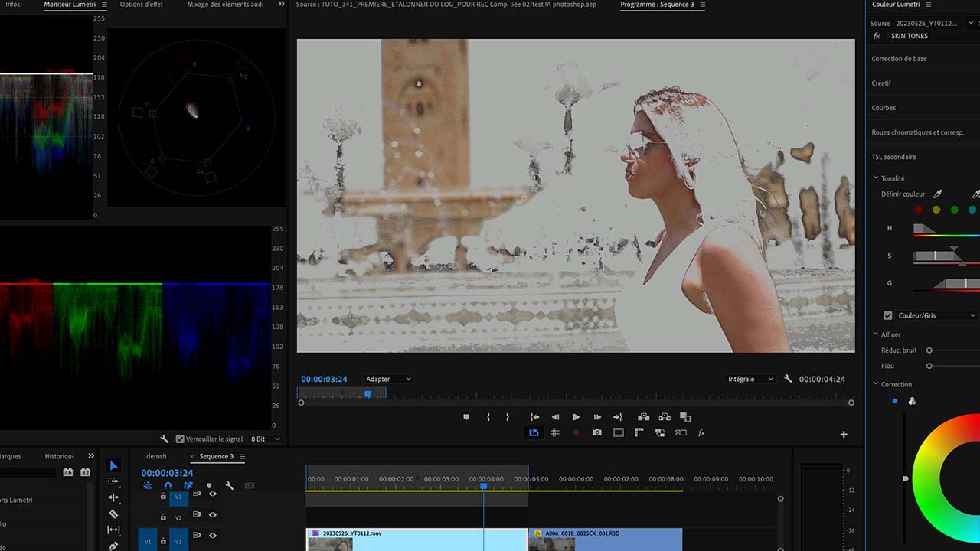Add a marker in the Program monitor
The height and width of the screenshot is (551, 980).
click(x=465, y=417)
